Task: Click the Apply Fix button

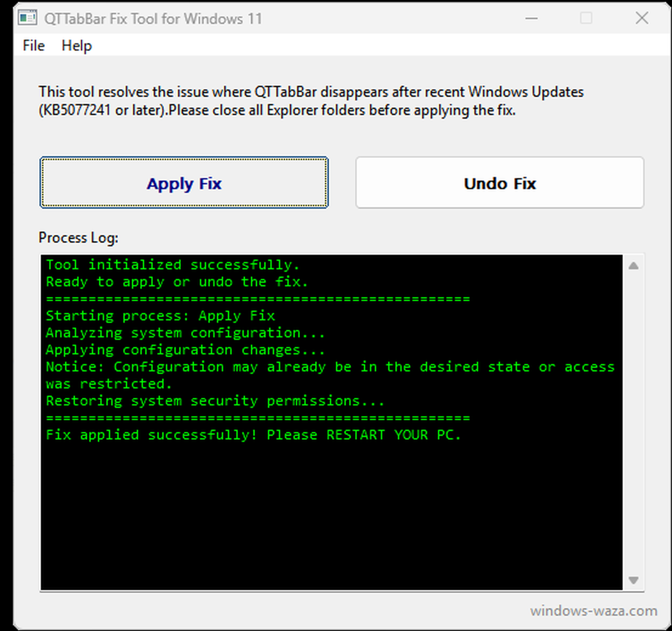Action: (x=184, y=182)
